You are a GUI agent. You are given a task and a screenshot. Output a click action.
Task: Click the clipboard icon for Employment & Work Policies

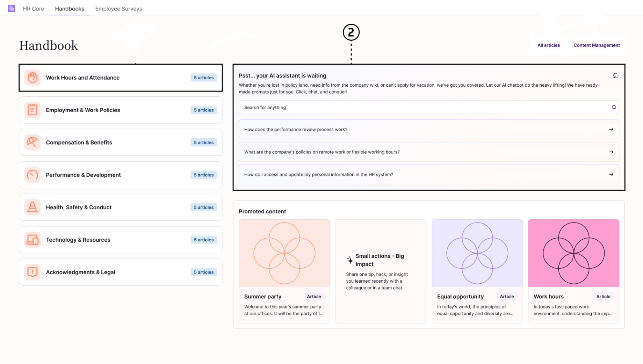[x=32, y=110]
